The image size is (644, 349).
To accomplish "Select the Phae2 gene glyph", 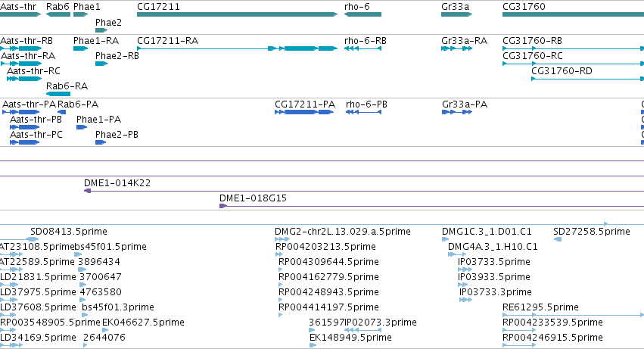I will (101, 30).
